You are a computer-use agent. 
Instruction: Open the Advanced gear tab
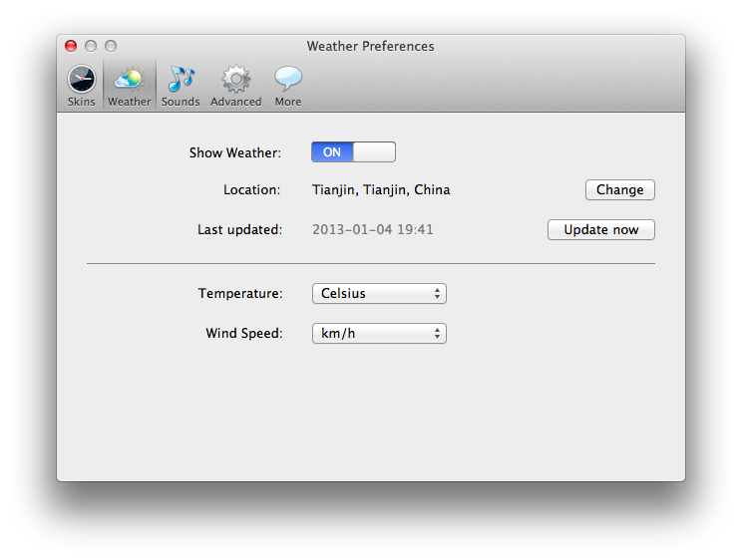click(x=235, y=86)
